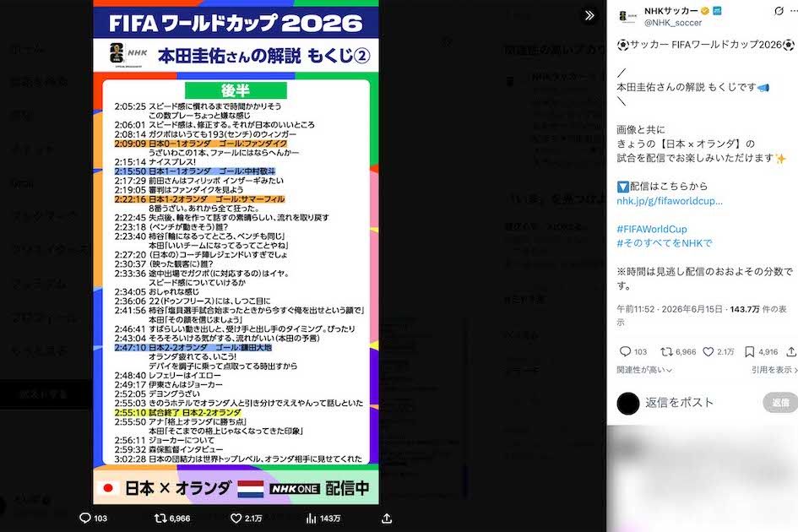Viewport: 798px width, 532px height.
Task: Open NHKサッカー account name link
Action: (x=671, y=11)
